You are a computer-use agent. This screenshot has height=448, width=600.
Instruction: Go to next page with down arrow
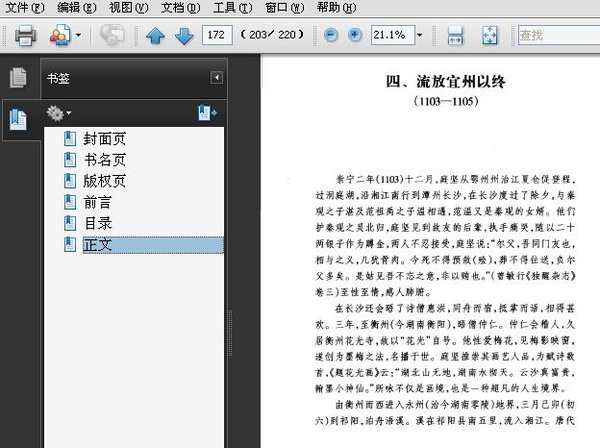point(184,36)
